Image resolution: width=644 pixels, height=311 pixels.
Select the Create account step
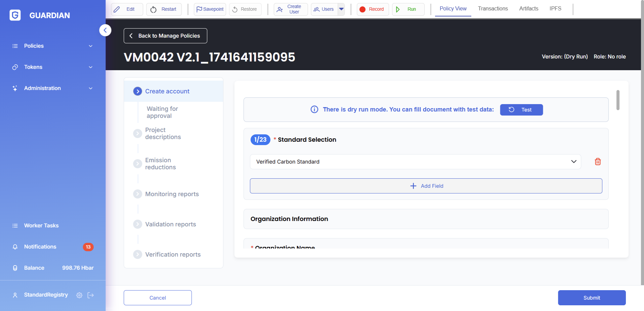(167, 91)
